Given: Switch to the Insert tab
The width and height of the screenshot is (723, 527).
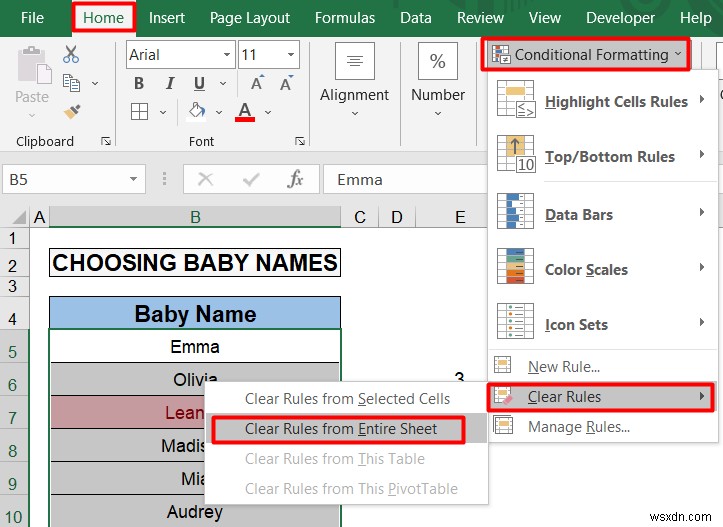Looking at the screenshot, I should coord(166,18).
